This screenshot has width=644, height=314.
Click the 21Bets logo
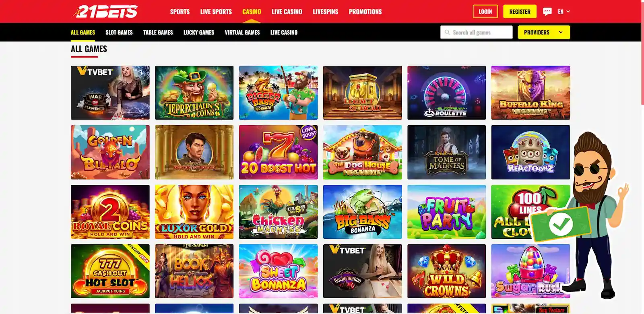click(105, 12)
